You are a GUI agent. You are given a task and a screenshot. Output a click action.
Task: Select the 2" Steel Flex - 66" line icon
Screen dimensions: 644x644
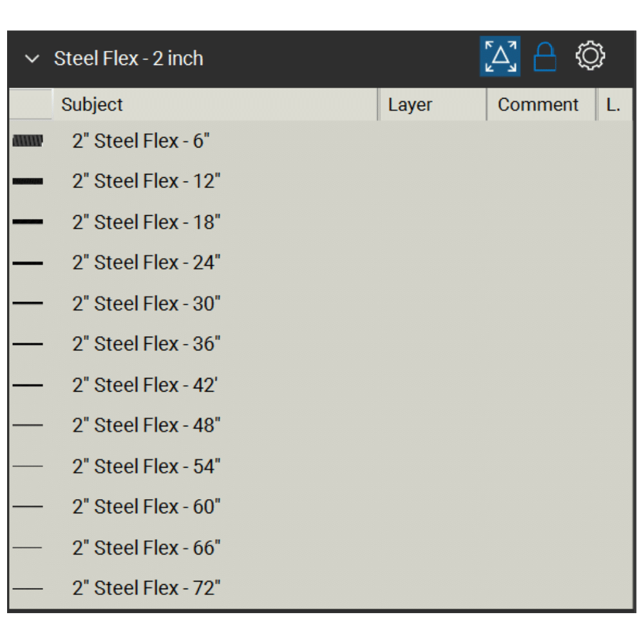(28, 547)
